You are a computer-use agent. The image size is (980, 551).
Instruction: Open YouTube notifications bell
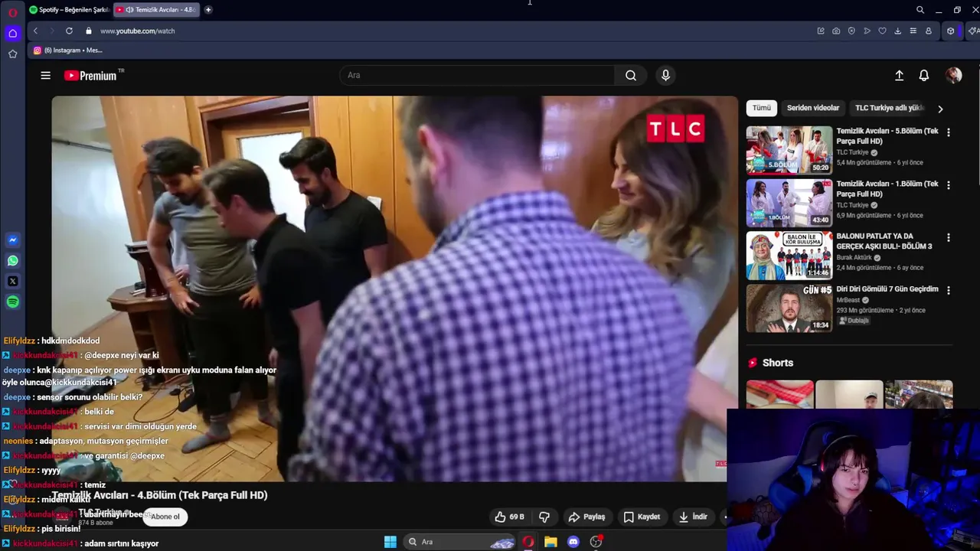pyautogui.click(x=924, y=75)
